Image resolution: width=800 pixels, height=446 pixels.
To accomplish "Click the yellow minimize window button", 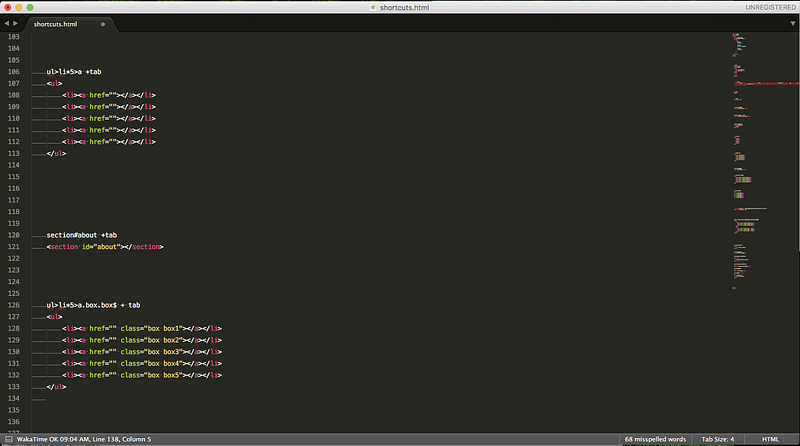I will click(x=19, y=7).
